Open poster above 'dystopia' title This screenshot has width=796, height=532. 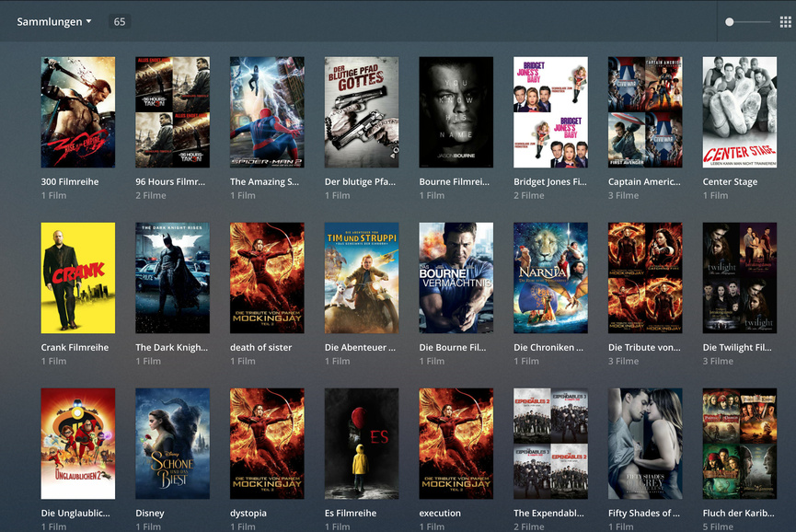[267, 444]
